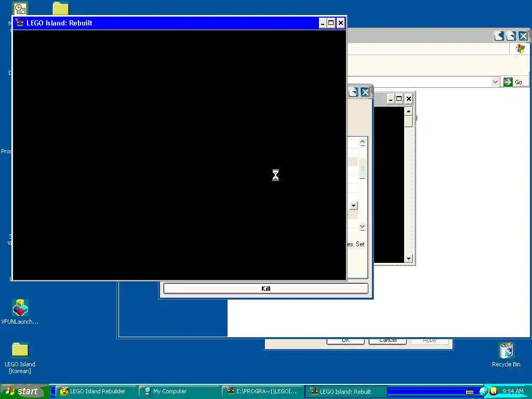Switch to the E:\PROGRA~1 console taskbar item

[x=262, y=392]
